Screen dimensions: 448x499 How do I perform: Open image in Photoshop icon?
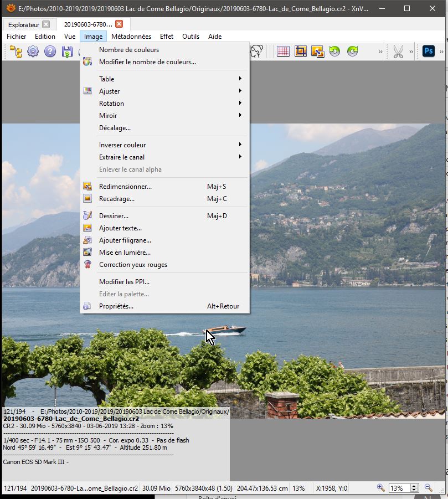coord(428,52)
